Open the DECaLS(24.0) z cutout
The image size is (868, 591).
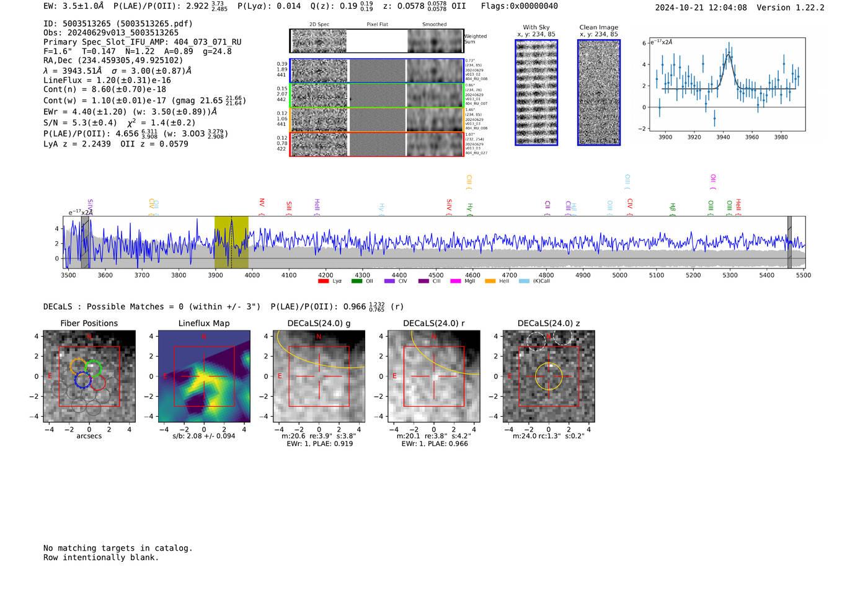[549, 376]
